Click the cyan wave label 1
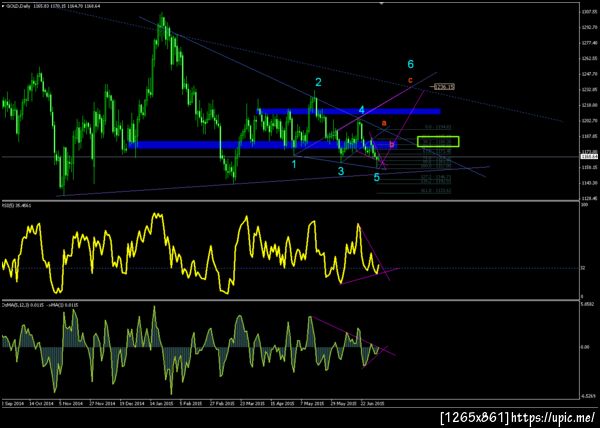 click(x=294, y=164)
